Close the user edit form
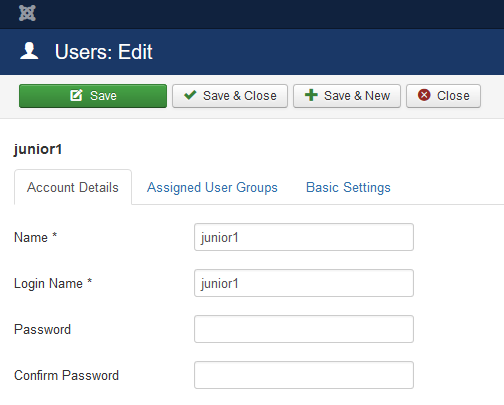The width and height of the screenshot is (504, 405). (x=443, y=96)
